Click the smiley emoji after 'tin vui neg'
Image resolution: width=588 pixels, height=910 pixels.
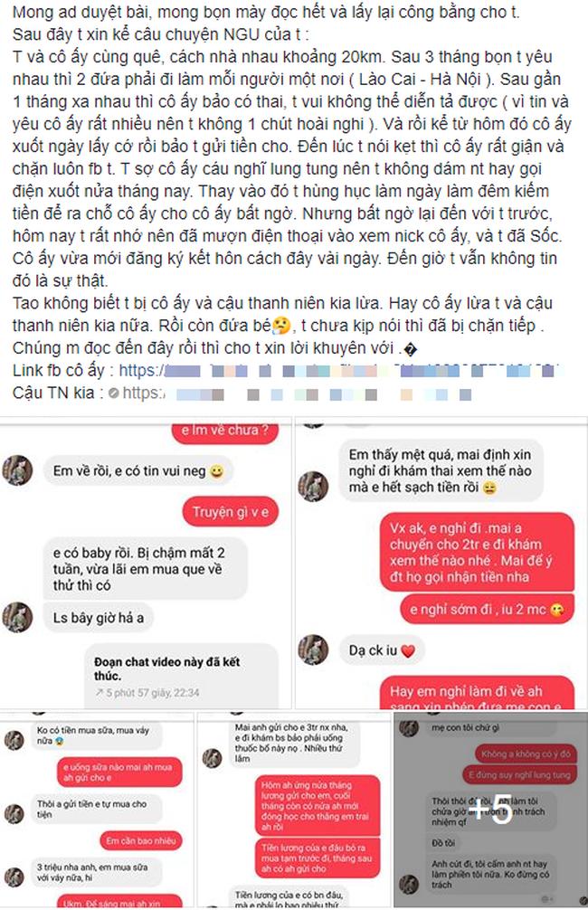(216, 471)
